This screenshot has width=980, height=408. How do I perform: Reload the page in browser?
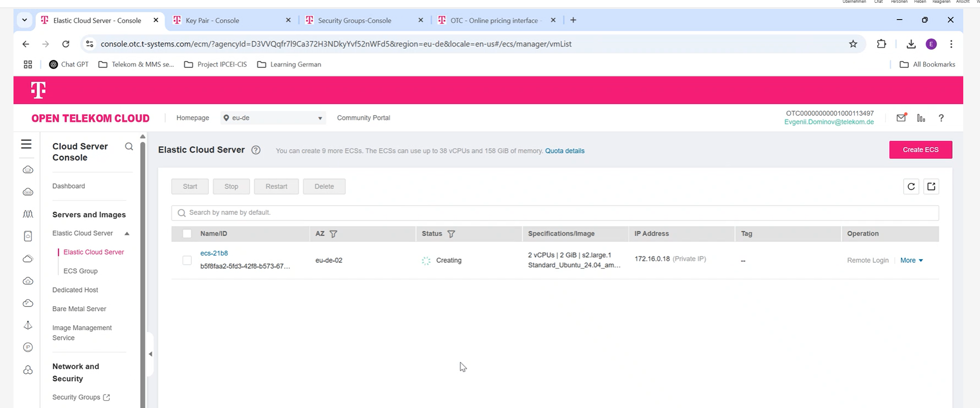point(66,44)
